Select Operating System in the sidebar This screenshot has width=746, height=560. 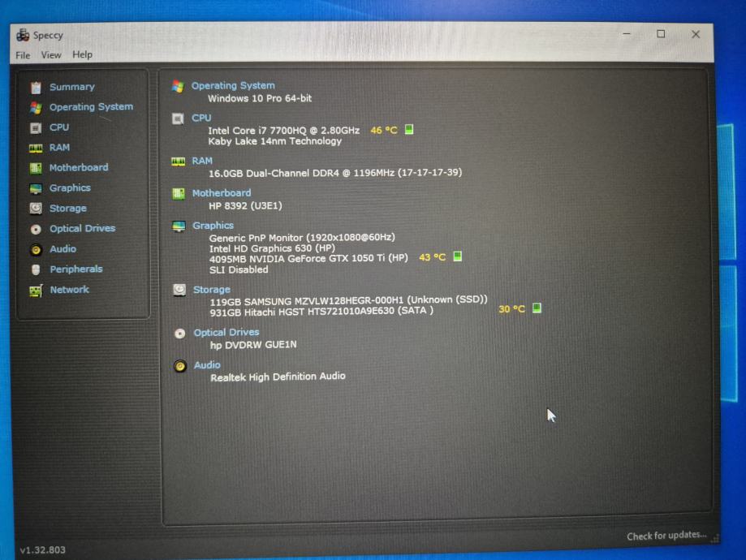click(91, 107)
